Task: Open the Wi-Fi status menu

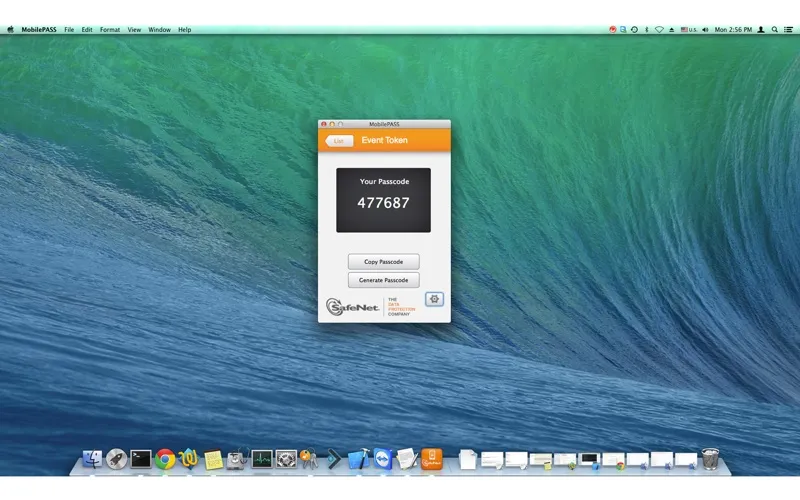Action: [659, 30]
